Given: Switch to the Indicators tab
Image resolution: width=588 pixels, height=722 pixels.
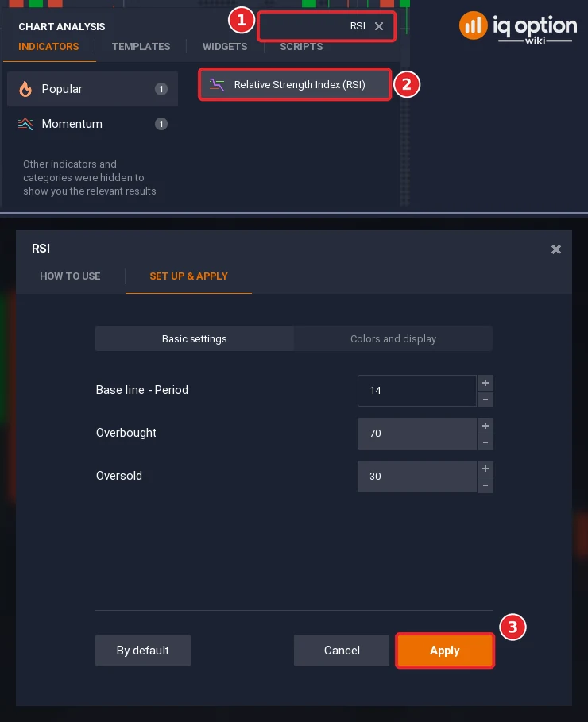Looking at the screenshot, I should tap(48, 47).
